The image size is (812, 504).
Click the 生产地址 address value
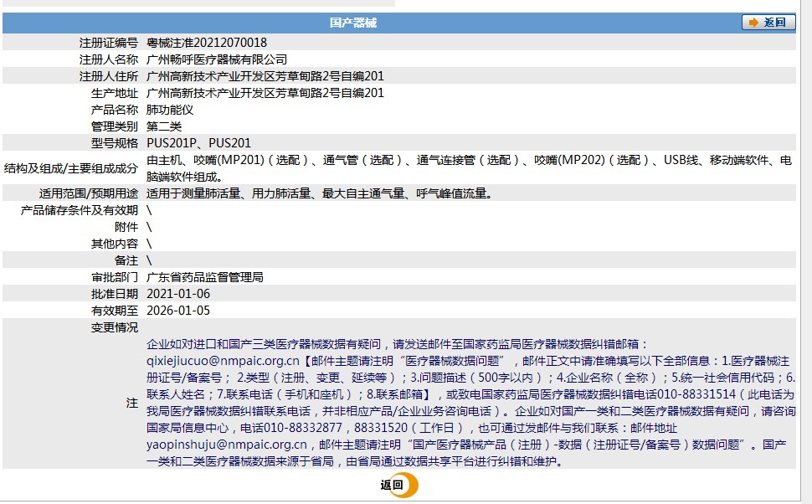pyautogui.click(x=265, y=93)
